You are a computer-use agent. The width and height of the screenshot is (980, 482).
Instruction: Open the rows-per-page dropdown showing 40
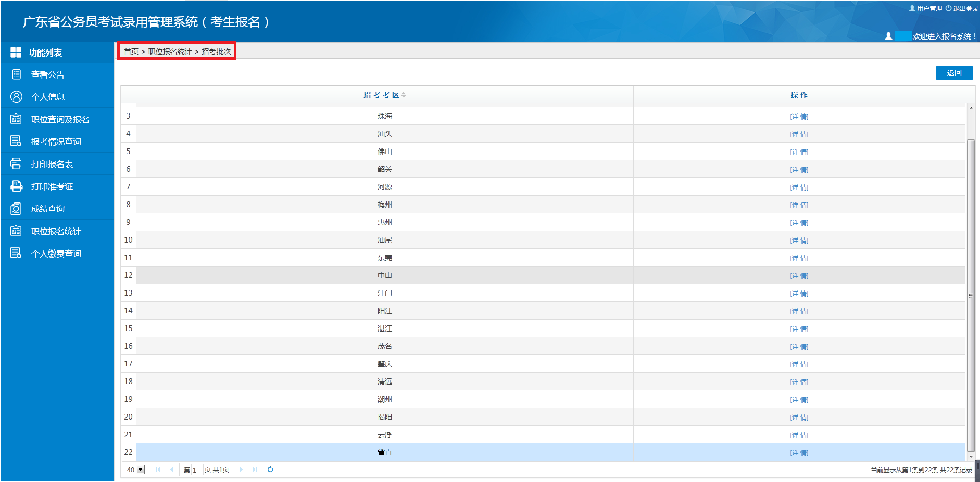click(135, 470)
